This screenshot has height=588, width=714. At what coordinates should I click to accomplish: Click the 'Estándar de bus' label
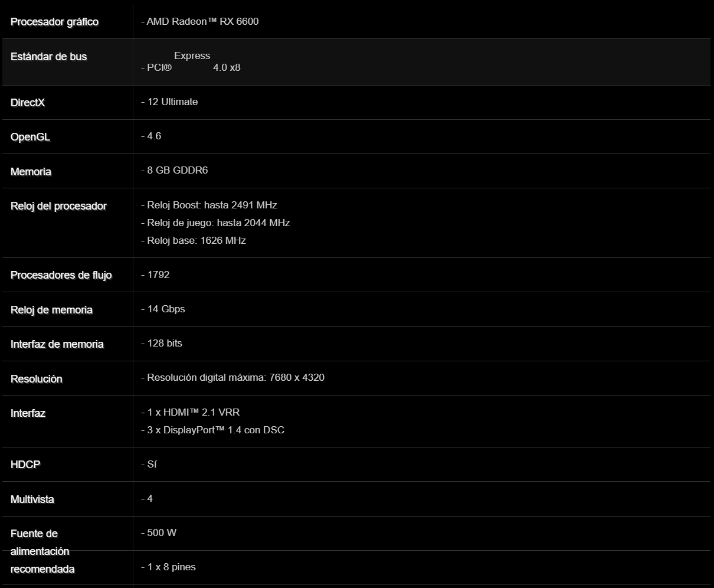(x=48, y=57)
